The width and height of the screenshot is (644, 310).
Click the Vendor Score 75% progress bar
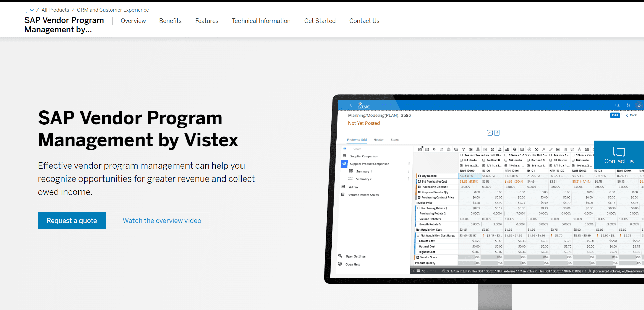470,257
